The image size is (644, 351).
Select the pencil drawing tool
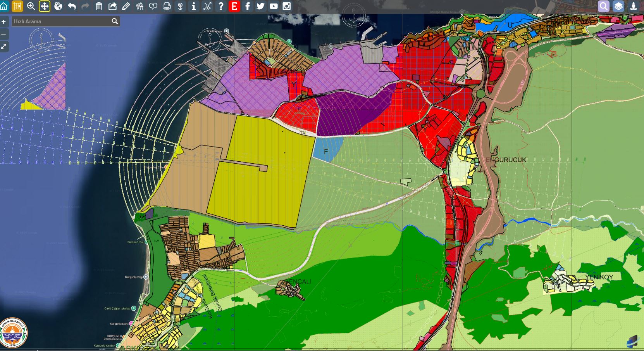click(126, 6)
